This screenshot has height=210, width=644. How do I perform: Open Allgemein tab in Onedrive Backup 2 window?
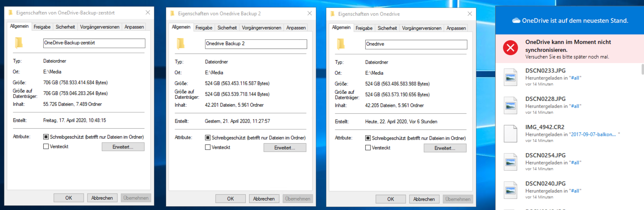click(181, 27)
